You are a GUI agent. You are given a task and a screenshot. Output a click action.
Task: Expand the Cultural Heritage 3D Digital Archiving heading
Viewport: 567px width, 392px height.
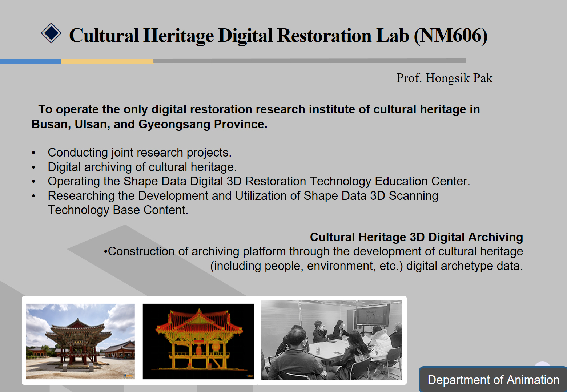(416, 237)
